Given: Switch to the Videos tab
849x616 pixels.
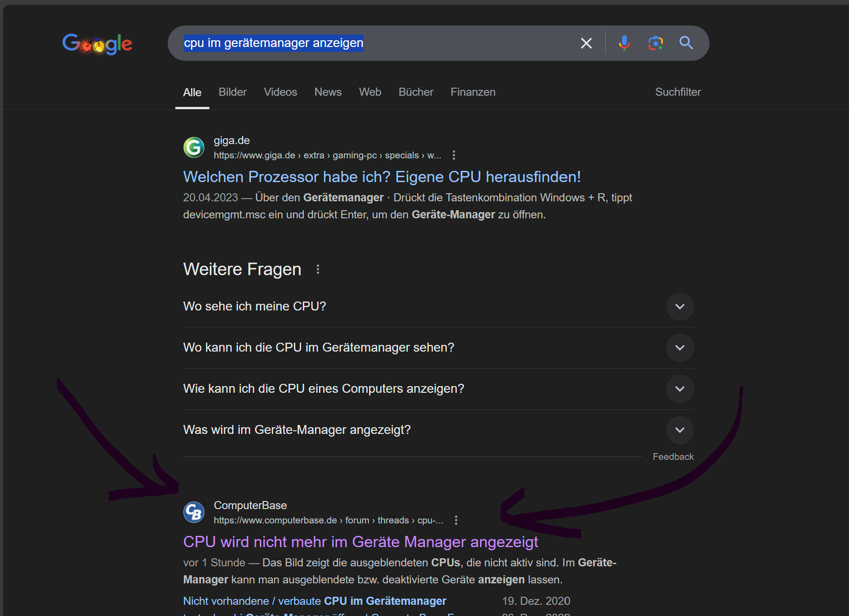Looking at the screenshot, I should coord(280,92).
